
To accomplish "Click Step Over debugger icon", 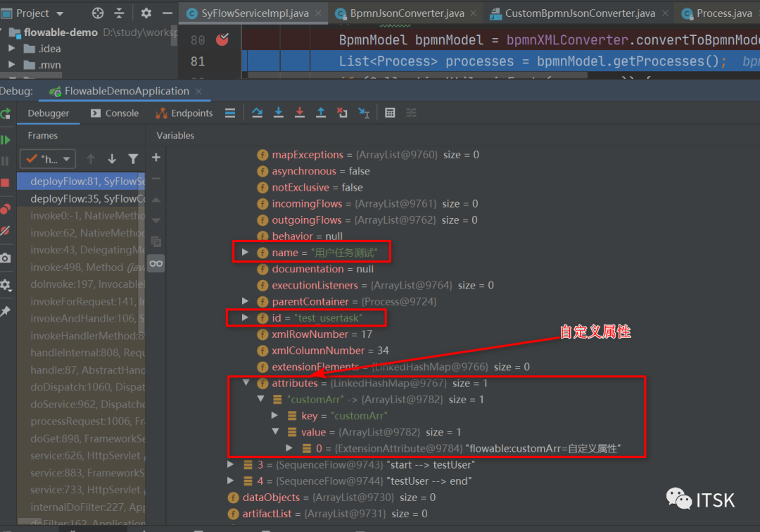I will pyautogui.click(x=257, y=113).
